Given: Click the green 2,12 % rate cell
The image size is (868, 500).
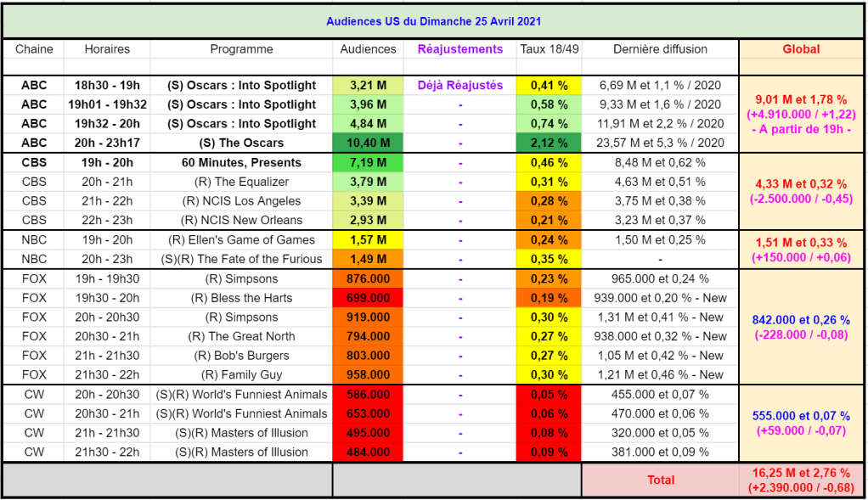Looking at the screenshot, I should (549, 143).
